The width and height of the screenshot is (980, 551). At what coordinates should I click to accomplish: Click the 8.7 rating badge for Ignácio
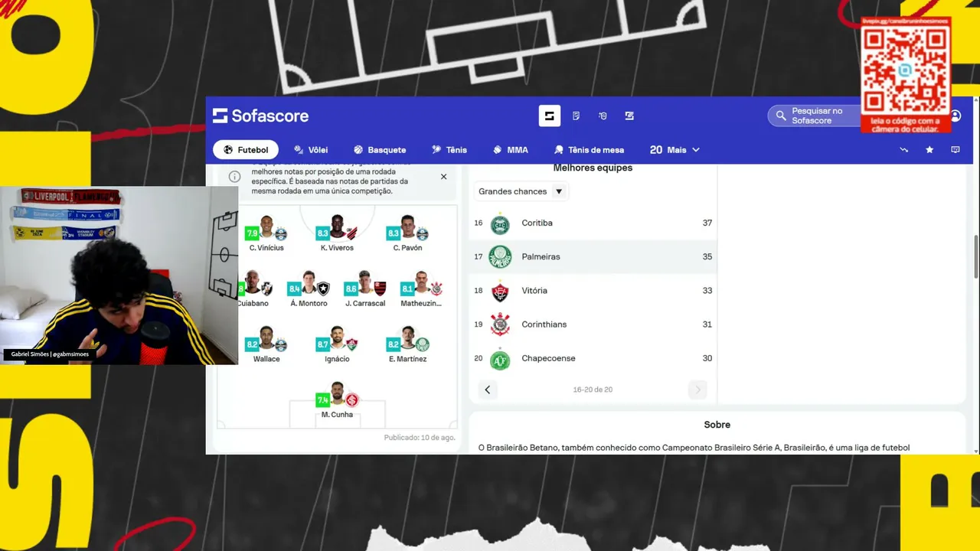click(x=322, y=345)
